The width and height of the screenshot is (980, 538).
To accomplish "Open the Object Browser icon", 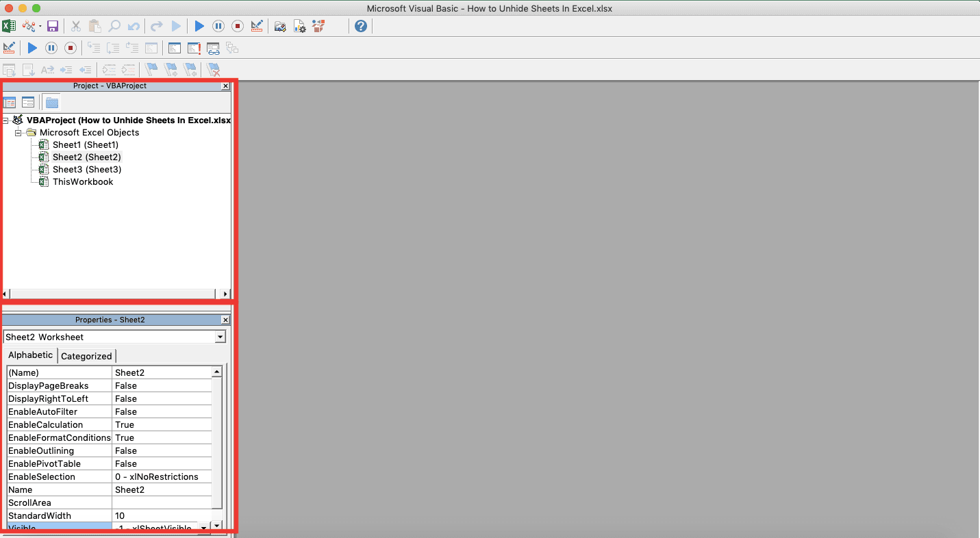I will [x=318, y=26].
